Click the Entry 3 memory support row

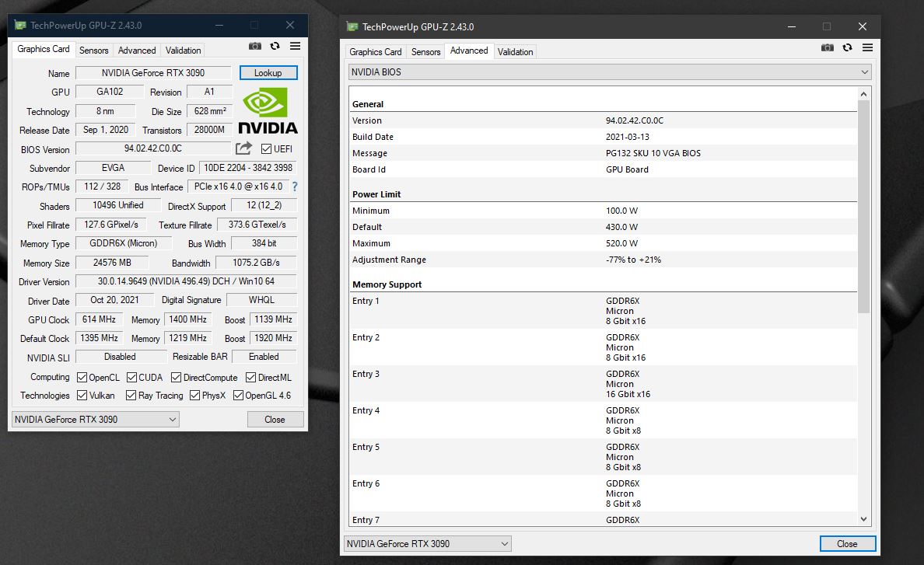pyautogui.click(x=603, y=384)
